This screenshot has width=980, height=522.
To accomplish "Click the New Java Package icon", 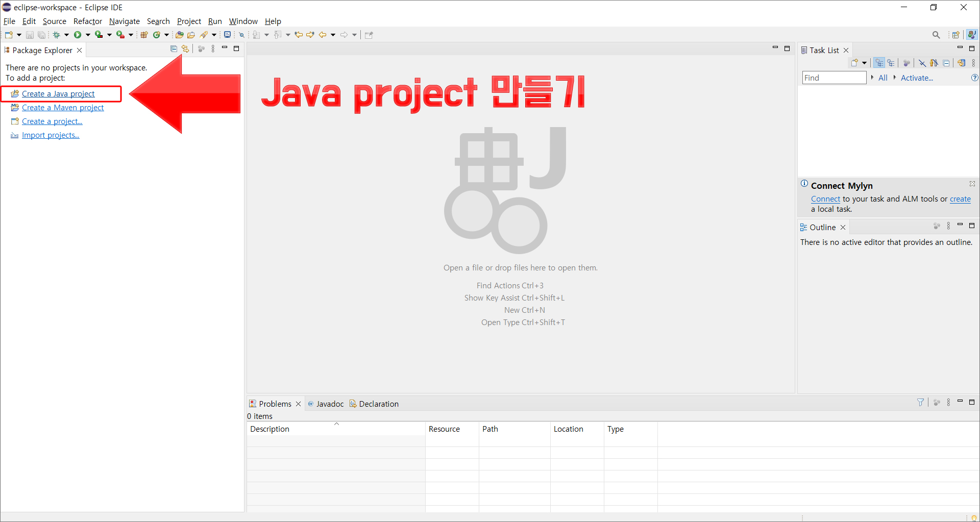I will (x=144, y=35).
